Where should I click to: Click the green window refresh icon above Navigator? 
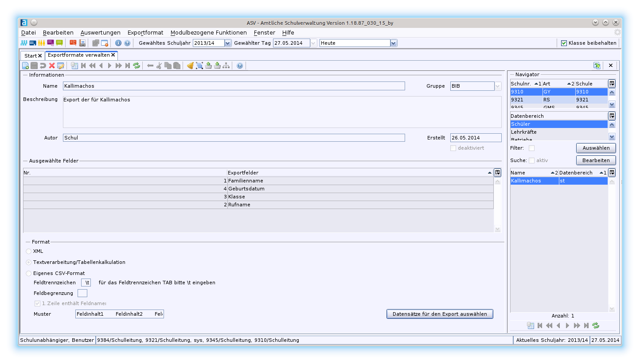(597, 65)
